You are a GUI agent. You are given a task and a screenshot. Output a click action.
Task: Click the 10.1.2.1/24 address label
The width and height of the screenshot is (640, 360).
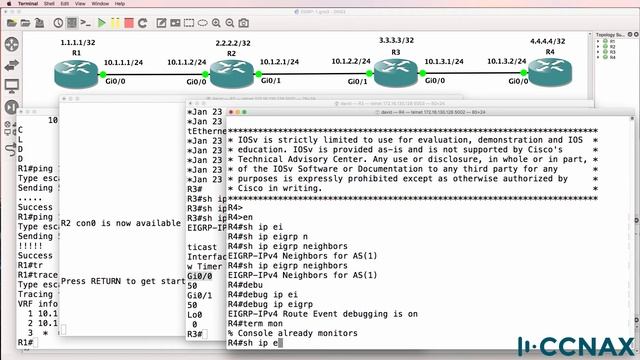(280, 62)
